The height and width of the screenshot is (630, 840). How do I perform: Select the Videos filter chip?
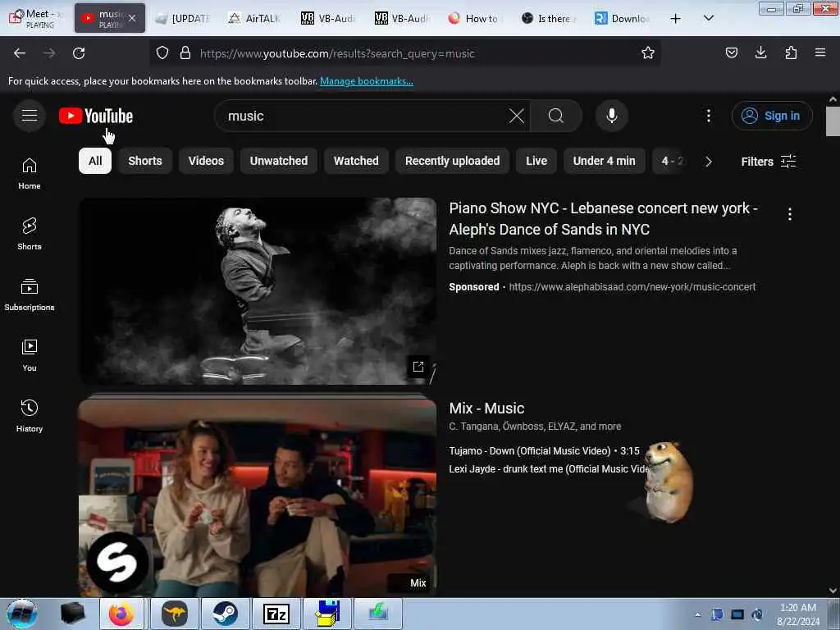click(x=206, y=161)
